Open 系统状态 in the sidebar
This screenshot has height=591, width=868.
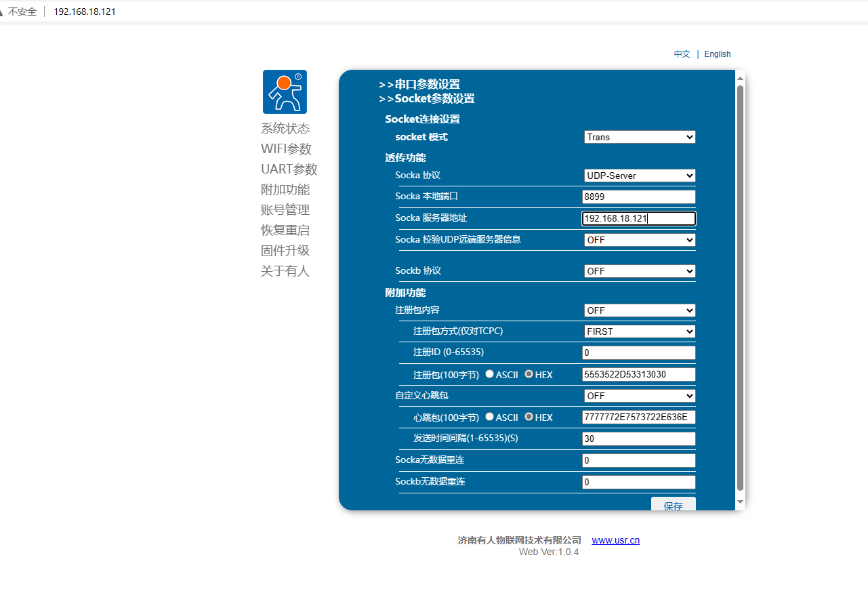pyautogui.click(x=285, y=129)
